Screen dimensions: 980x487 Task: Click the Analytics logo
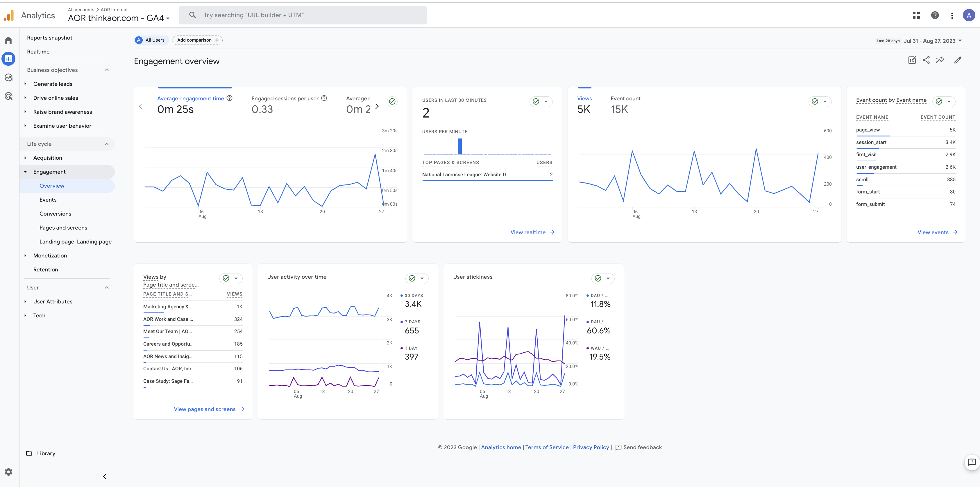coord(9,15)
